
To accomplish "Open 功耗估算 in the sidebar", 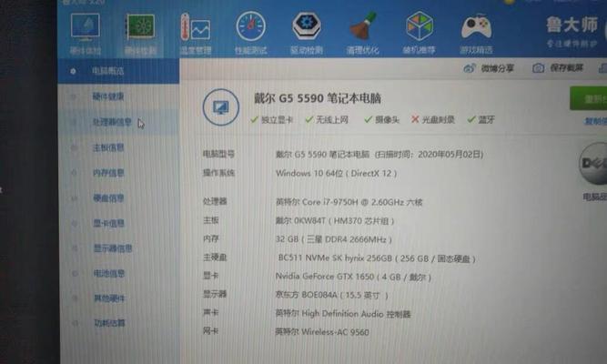I will click(118, 323).
